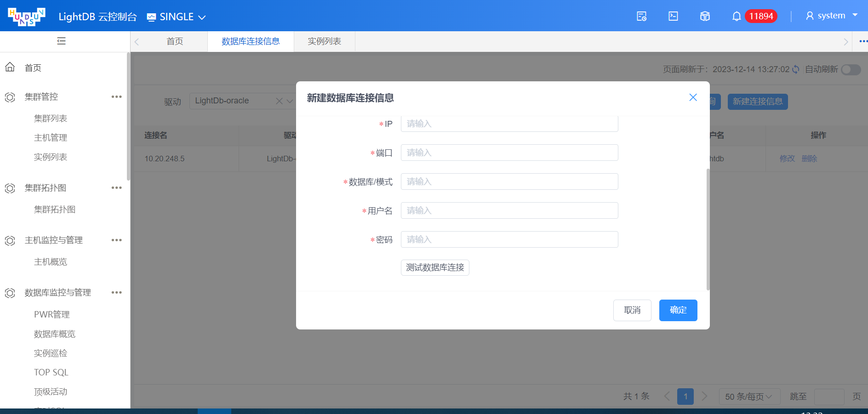The image size is (868, 414).
Task: Focus the 跳至 page jump field
Action: tap(829, 397)
